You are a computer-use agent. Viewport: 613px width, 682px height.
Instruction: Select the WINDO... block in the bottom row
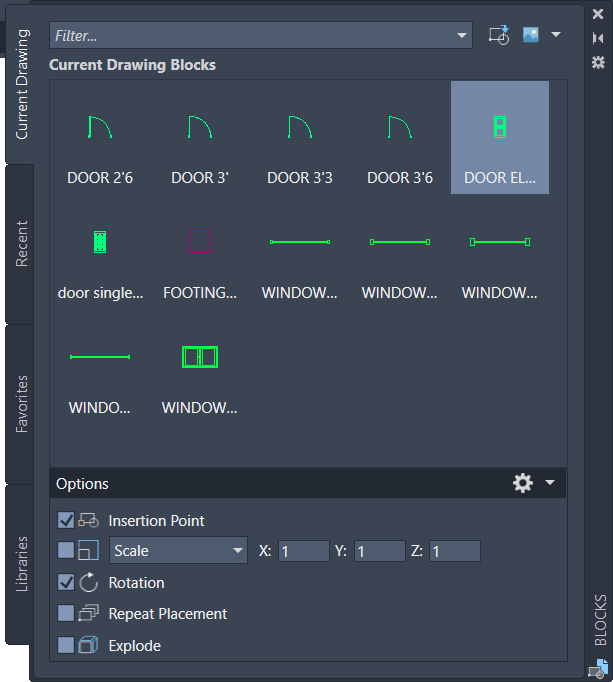[100, 368]
